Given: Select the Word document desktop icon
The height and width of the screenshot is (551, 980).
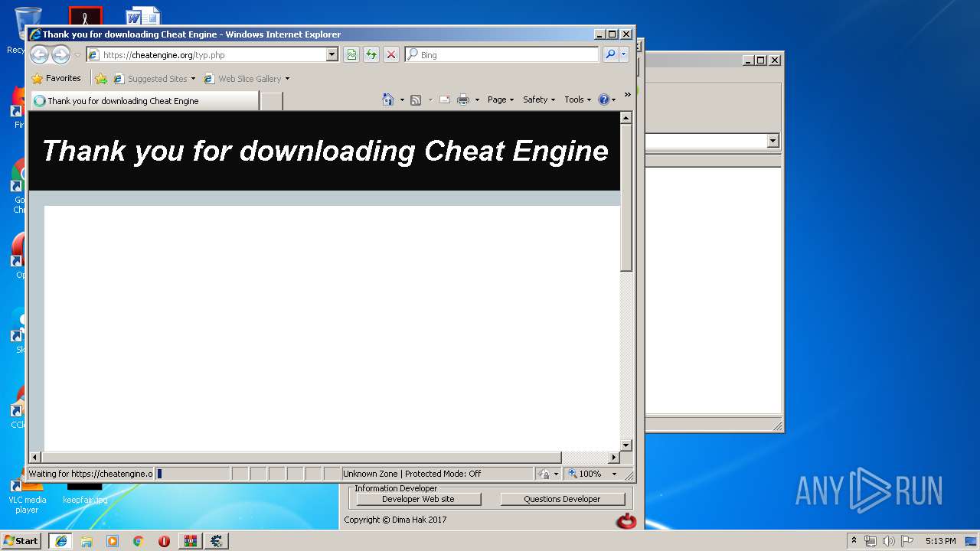Looking at the screenshot, I should pos(143,15).
